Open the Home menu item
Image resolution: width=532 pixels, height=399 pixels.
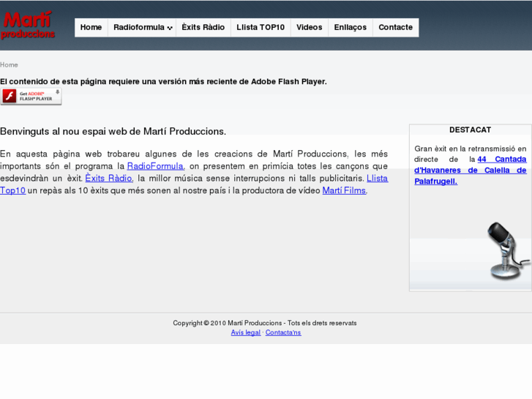pos(91,28)
